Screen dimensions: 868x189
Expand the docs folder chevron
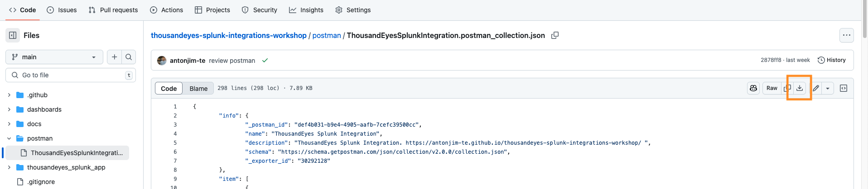click(x=9, y=124)
